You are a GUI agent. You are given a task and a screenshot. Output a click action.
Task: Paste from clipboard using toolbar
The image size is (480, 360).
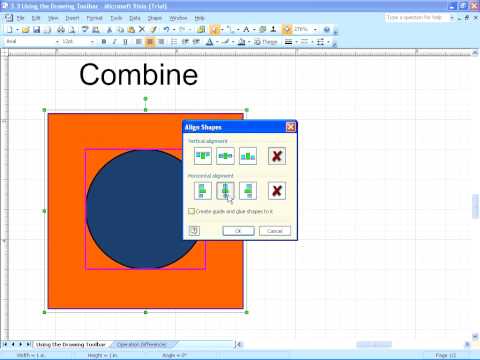point(131,30)
